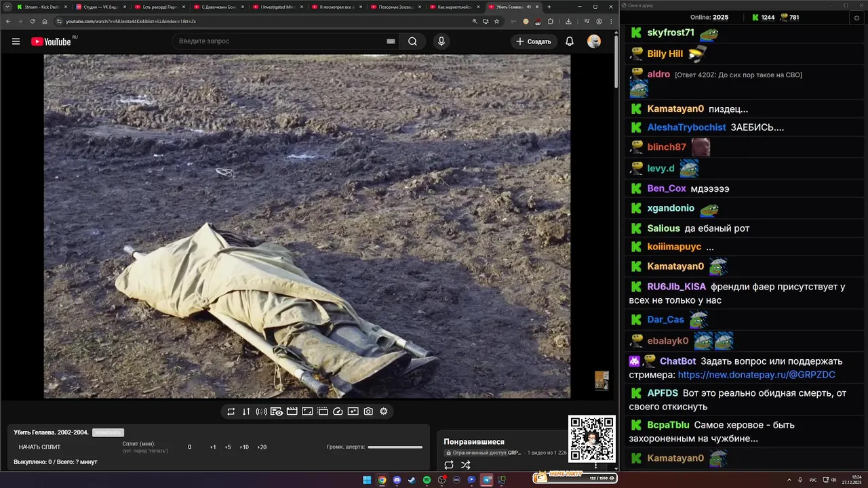
Task: Click the QR code thumbnail overlay
Action: (591, 439)
